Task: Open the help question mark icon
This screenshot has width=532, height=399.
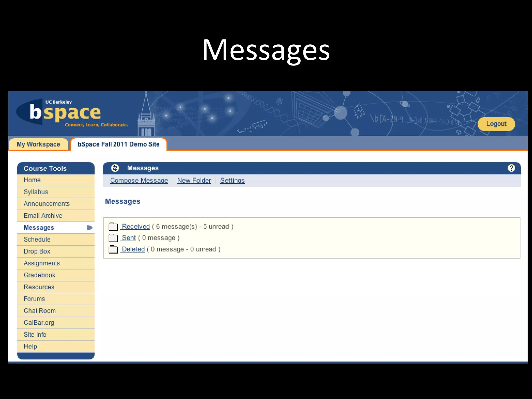Action: 511,168
